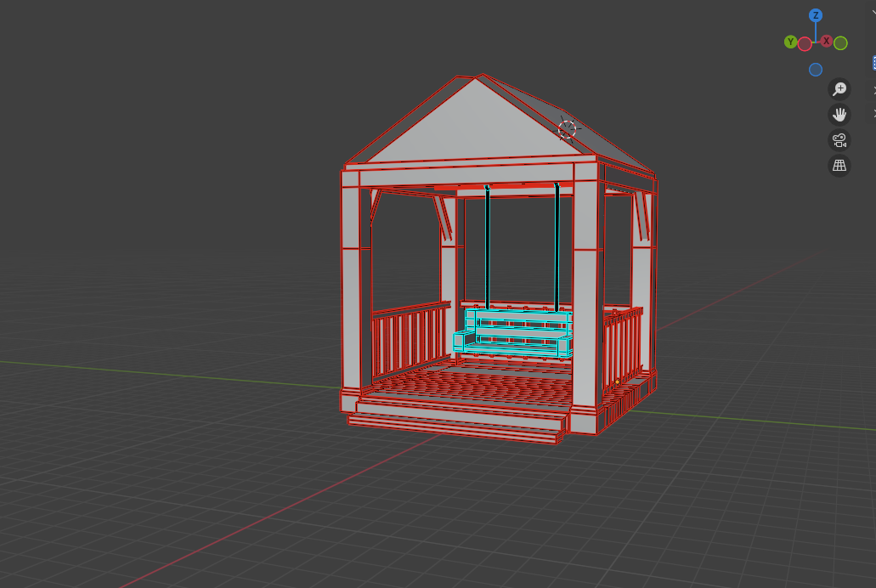Select the left side railing

coord(411,339)
